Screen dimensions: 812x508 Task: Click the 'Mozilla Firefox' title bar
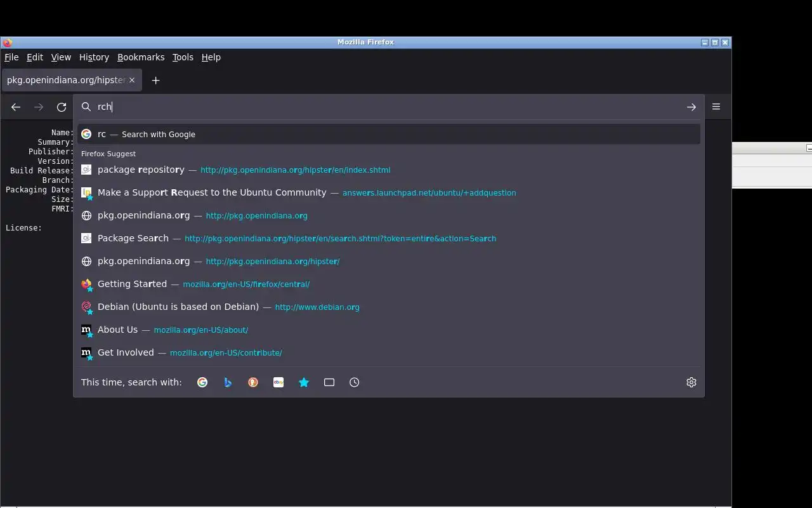coord(365,42)
